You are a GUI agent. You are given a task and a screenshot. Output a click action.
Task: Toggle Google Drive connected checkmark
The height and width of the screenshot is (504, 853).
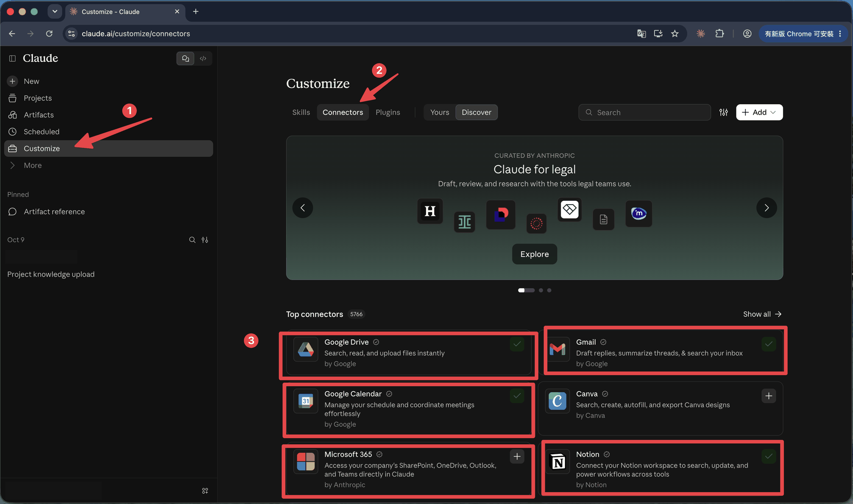pos(517,344)
